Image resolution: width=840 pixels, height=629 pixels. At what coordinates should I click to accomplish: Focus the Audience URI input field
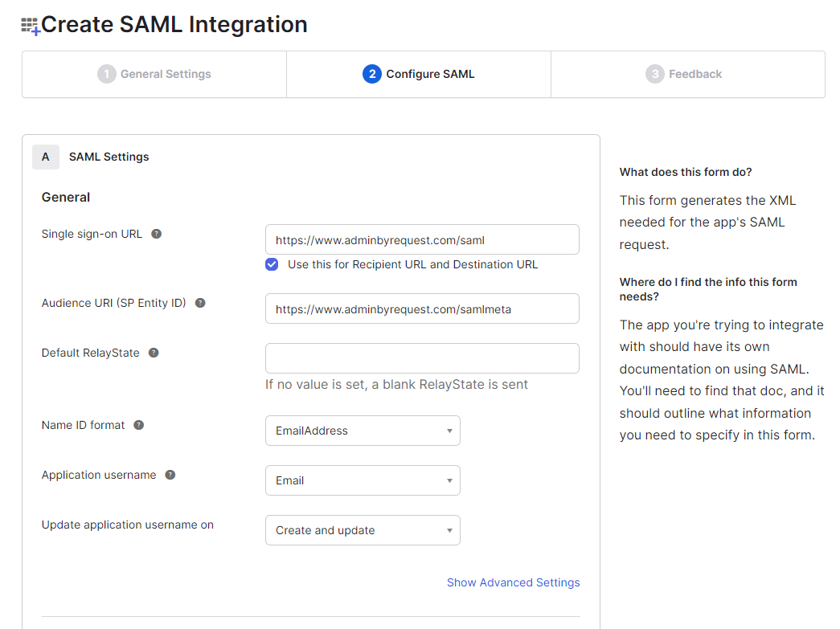point(422,308)
